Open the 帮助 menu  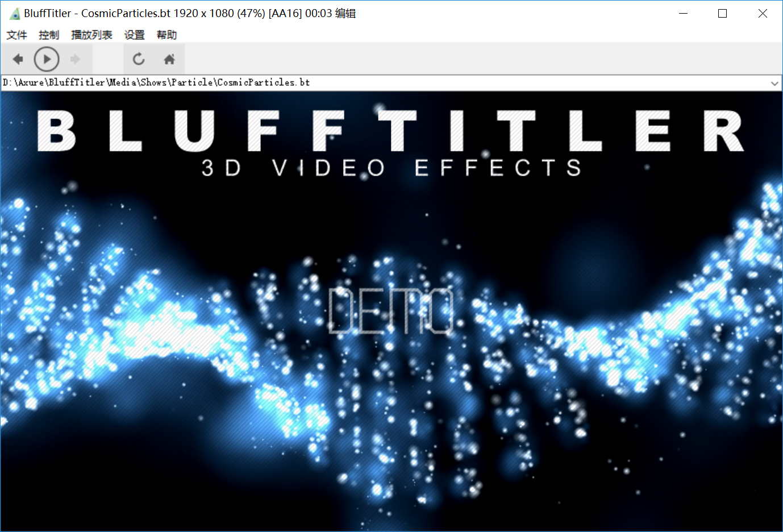(166, 35)
